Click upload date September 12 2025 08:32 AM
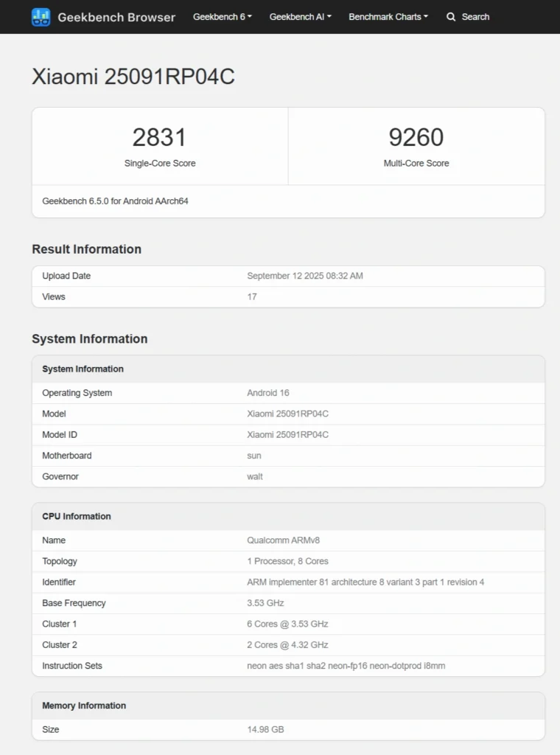Viewport: 560px width, 755px height. [x=305, y=276]
